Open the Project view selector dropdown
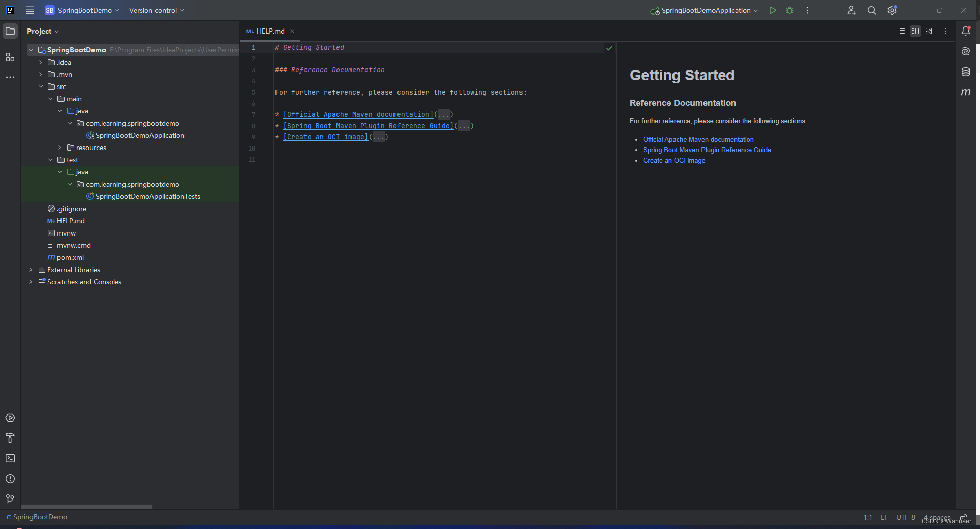 [x=43, y=31]
